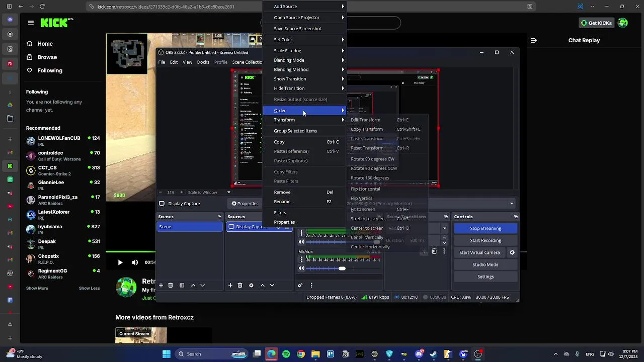The image size is (644, 362).
Task: Click Show More under Recommended
Action: 37,288
